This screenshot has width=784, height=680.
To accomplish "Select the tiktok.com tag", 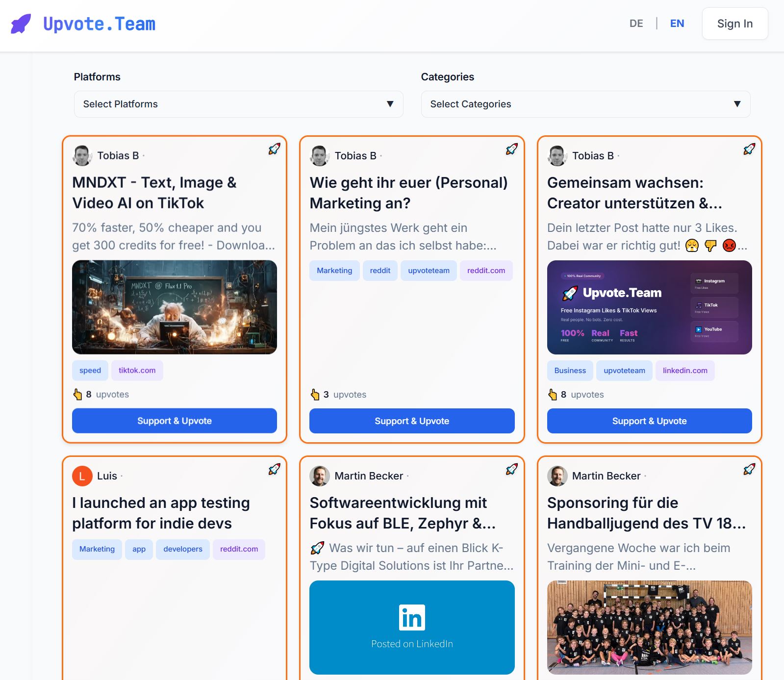I will 137,371.
